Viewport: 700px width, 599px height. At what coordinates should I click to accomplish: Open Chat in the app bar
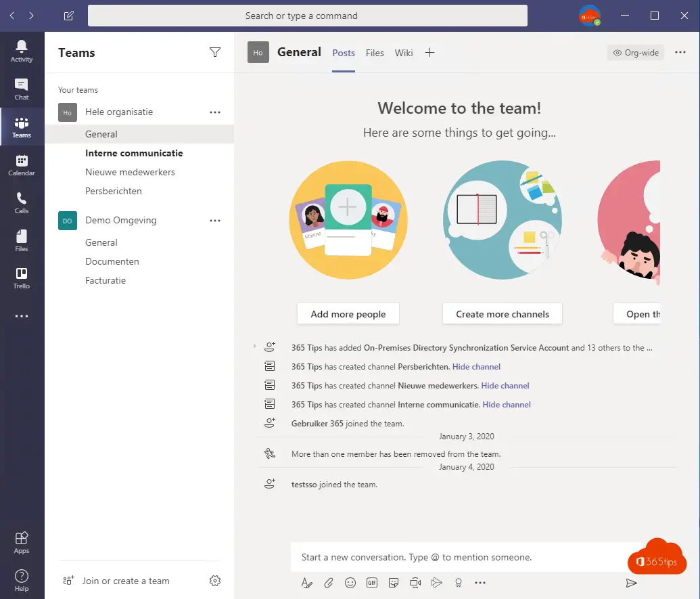pyautogui.click(x=22, y=89)
